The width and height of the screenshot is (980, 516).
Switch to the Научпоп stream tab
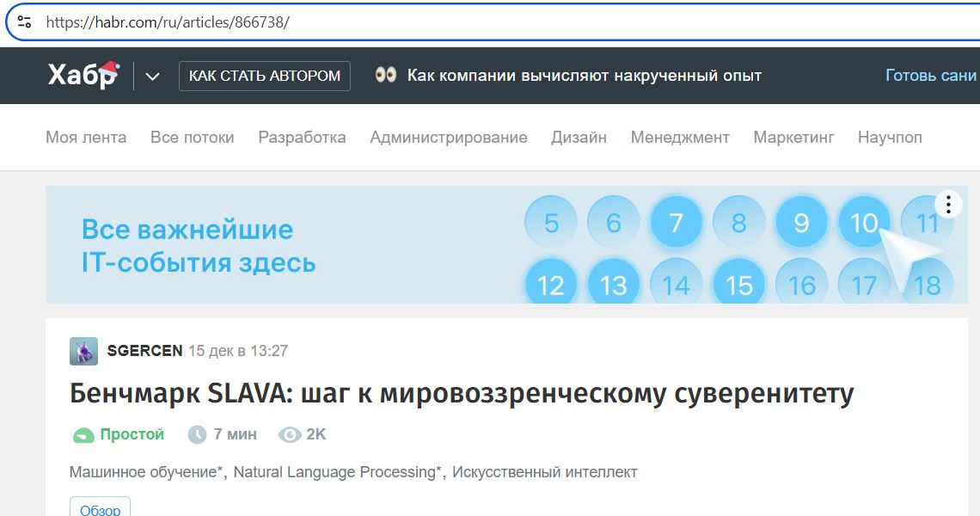tap(890, 137)
